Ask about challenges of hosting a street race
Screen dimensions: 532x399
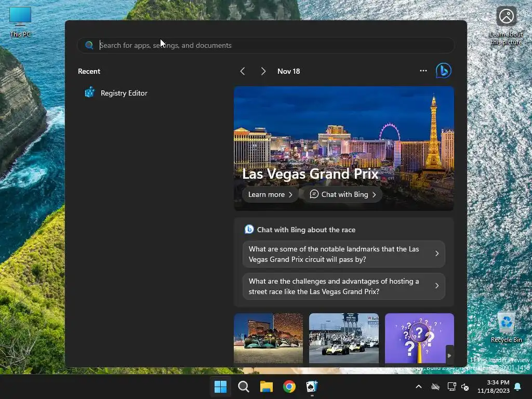click(344, 286)
